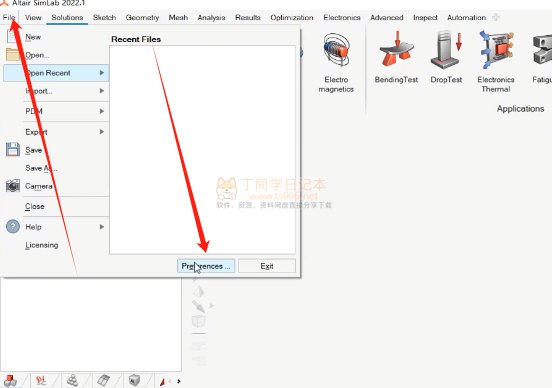Open the Optimization tab

[x=292, y=18]
